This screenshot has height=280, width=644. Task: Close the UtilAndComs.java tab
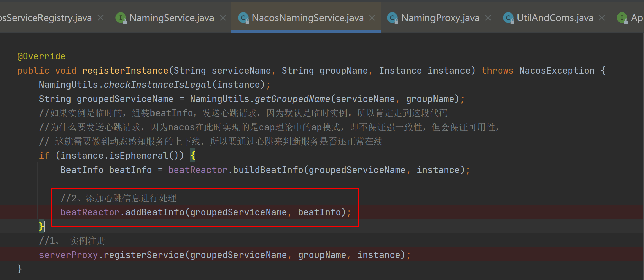602,18
